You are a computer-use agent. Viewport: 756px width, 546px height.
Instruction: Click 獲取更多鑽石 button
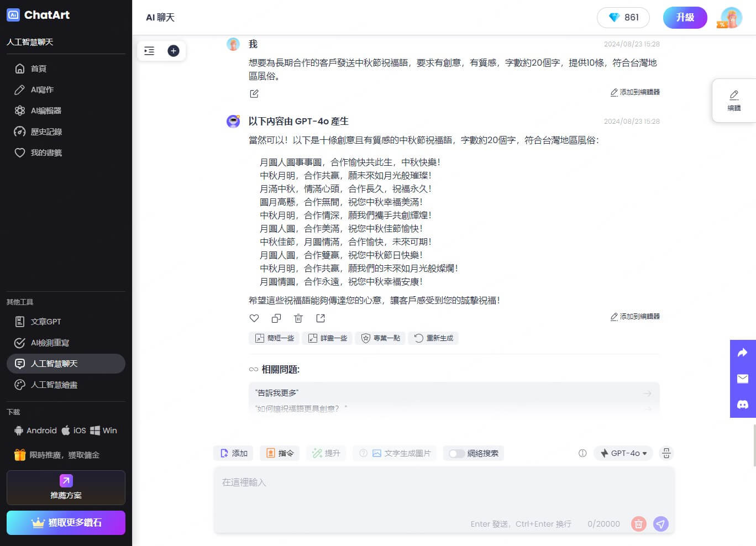tap(66, 523)
